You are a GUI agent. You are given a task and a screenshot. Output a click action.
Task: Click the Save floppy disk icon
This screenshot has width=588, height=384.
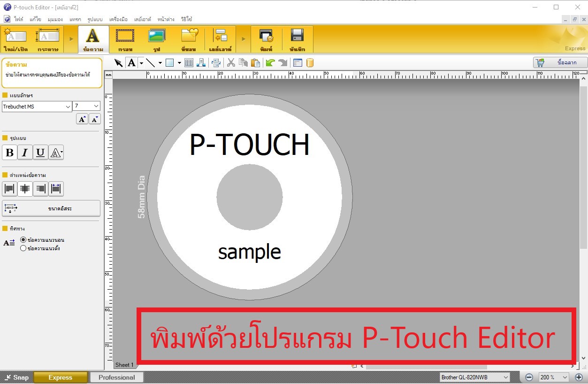click(298, 39)
